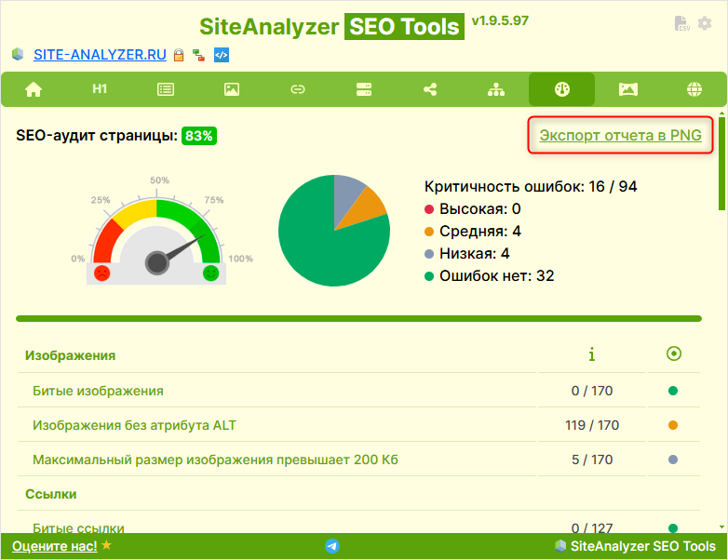Click the info column header icon
The width and height of the screenshot is (728, 560).
[591, 355]
